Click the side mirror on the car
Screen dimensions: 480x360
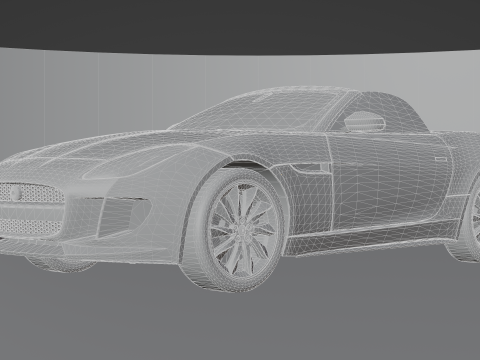(x=365, y=121)
